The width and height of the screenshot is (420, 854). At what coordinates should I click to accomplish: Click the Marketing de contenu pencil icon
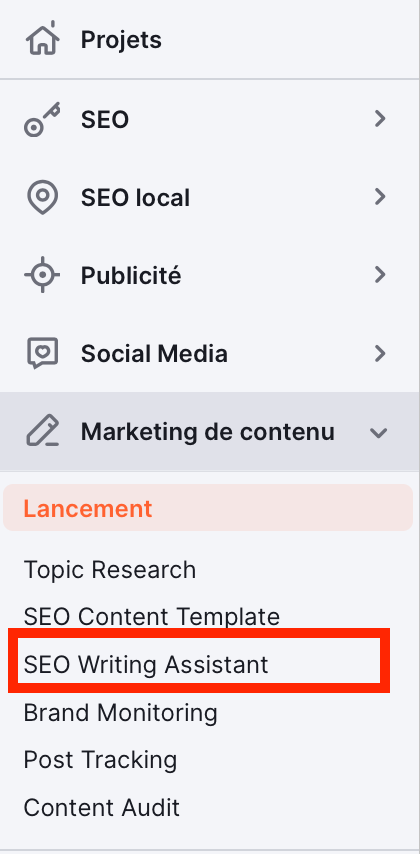42,431
